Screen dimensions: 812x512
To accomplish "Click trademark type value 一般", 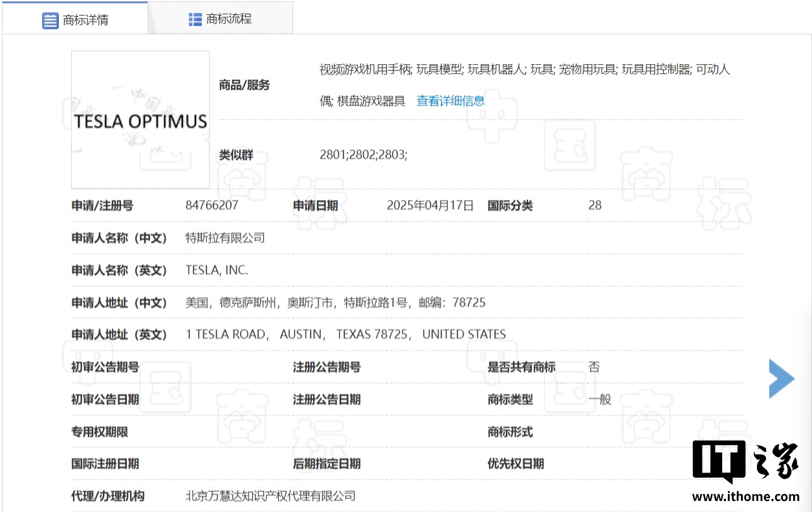I will 600,399.
